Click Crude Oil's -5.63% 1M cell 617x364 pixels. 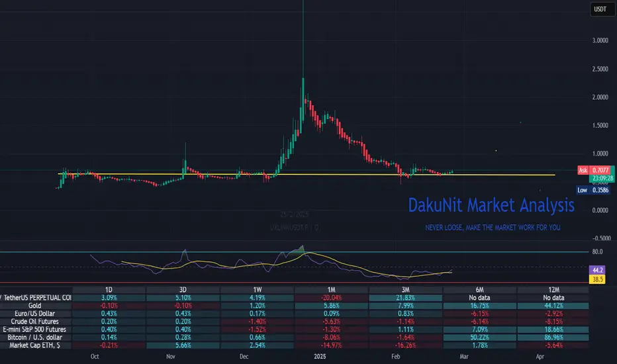tap(331, 322)
